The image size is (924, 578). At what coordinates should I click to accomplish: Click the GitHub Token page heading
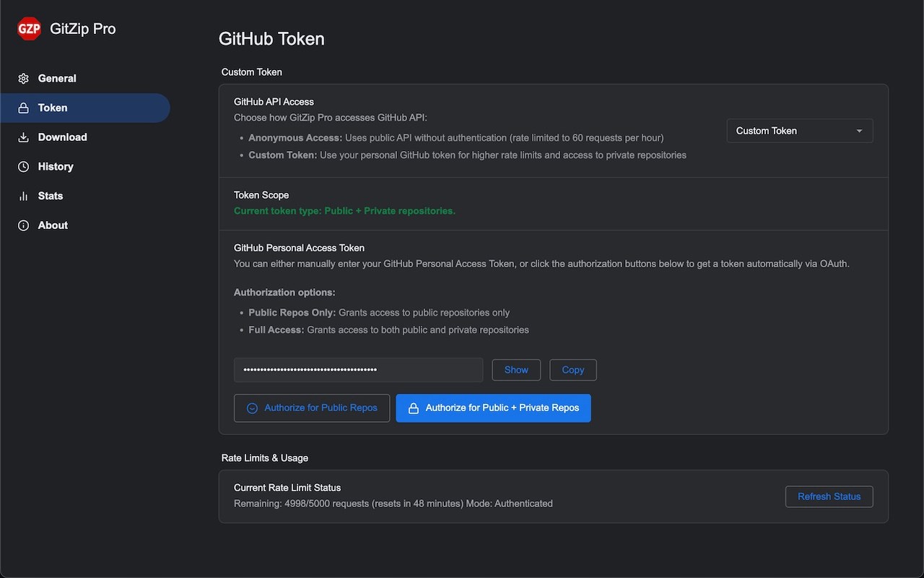[271, 39]
